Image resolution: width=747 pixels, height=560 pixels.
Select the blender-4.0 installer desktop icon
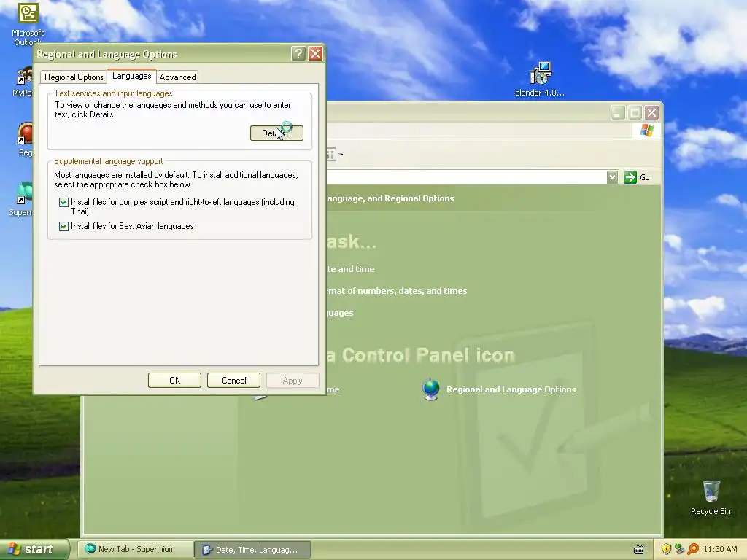point(540,79)
